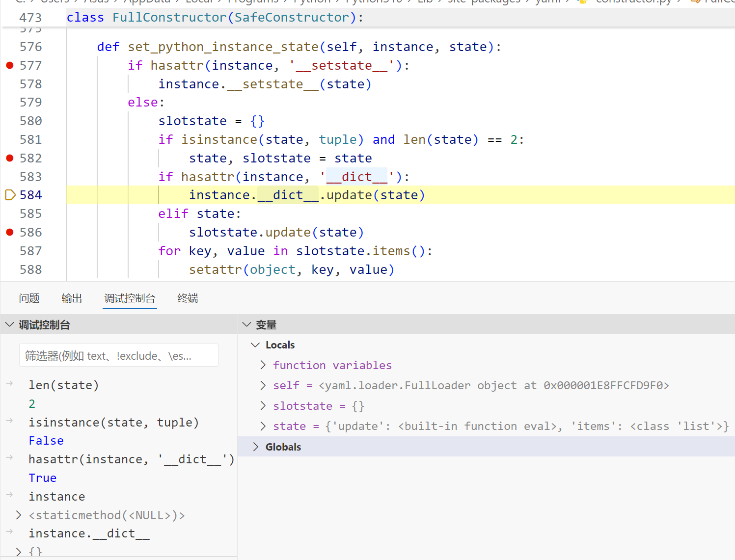Image resolution: width=735 pixels, height=560 pixels.
Task: Expand the slotstate variable entry
Action: (263, 406)
